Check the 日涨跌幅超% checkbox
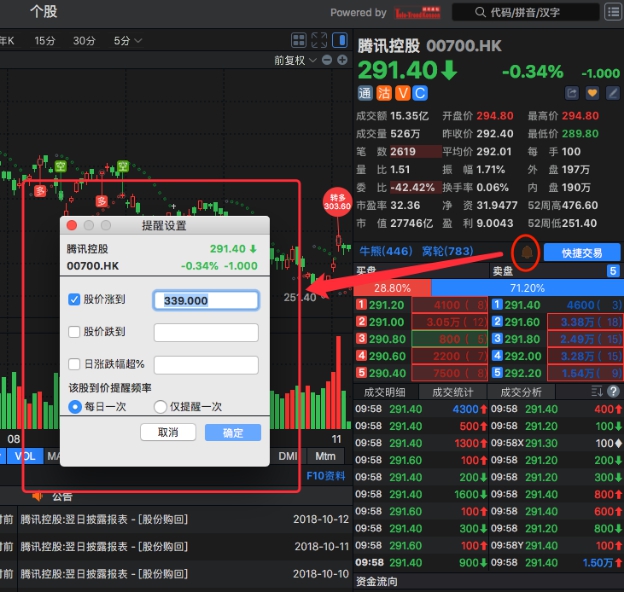The image size is (624, 592). (x=74, y=364)
